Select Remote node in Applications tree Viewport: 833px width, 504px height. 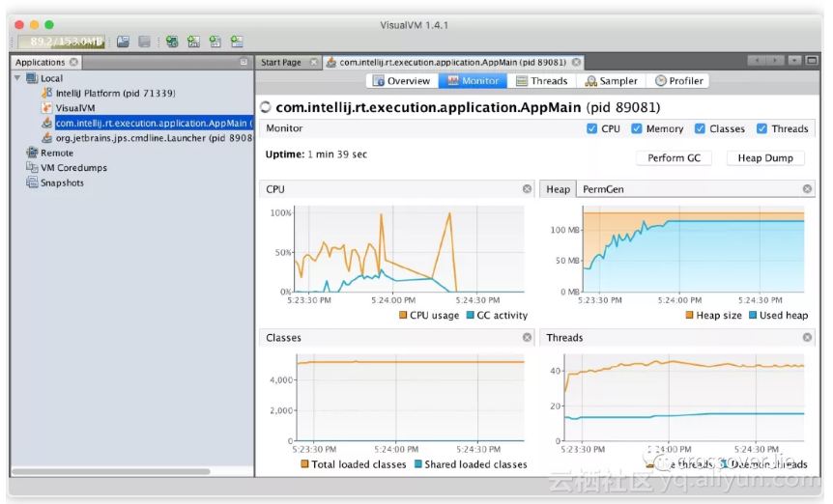click(x=57, y=153)
